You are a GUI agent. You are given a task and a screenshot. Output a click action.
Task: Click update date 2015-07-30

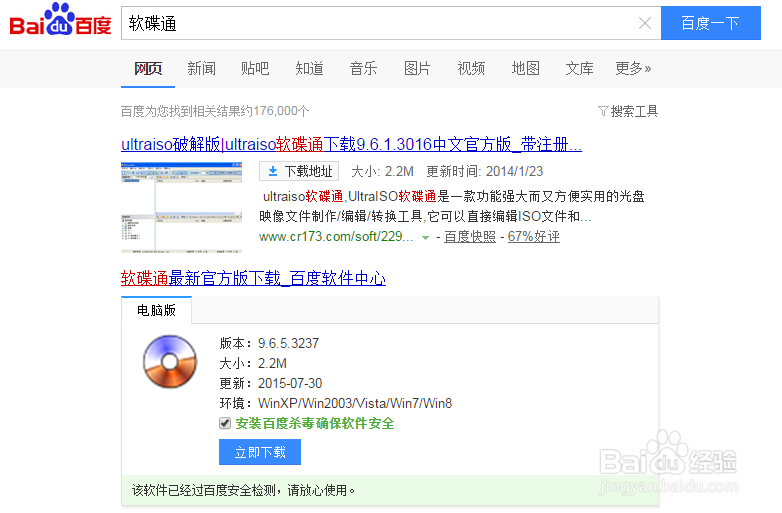290,383
